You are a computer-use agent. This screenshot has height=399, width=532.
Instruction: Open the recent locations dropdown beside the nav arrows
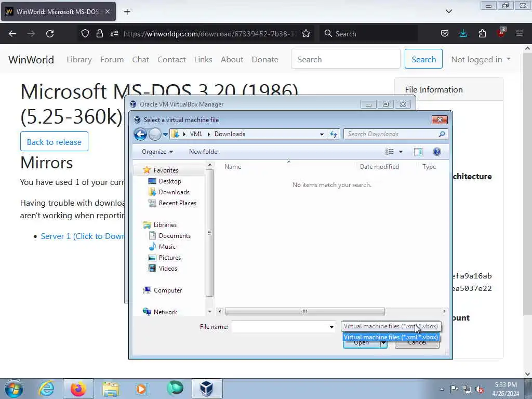tap(165, 135)
